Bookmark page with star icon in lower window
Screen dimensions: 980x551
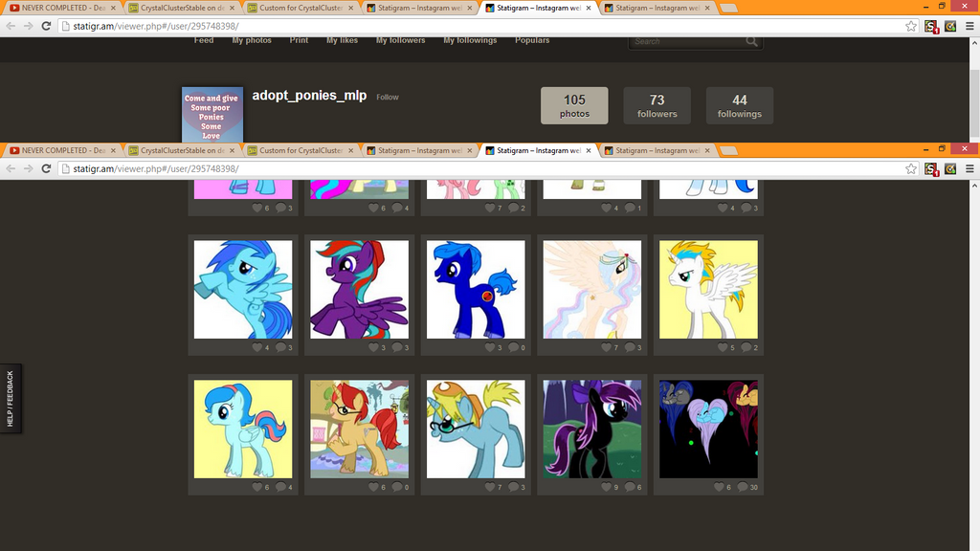911,168
